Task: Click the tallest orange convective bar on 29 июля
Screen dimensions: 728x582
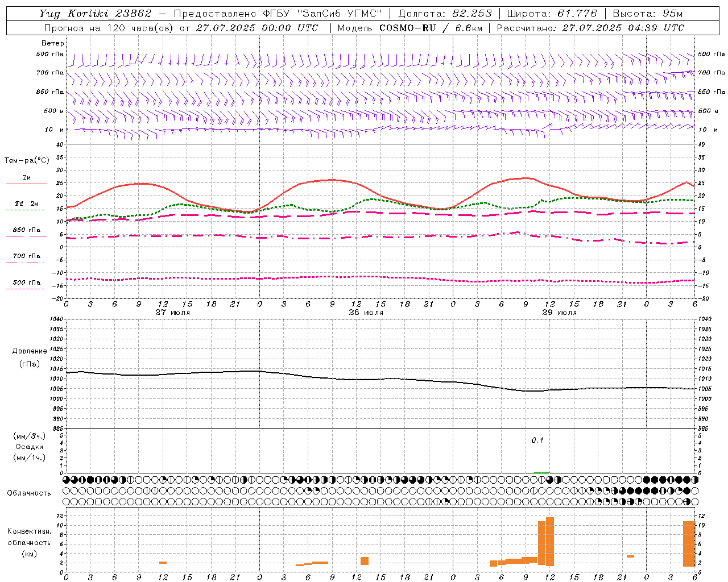Action: pos(550,541)
